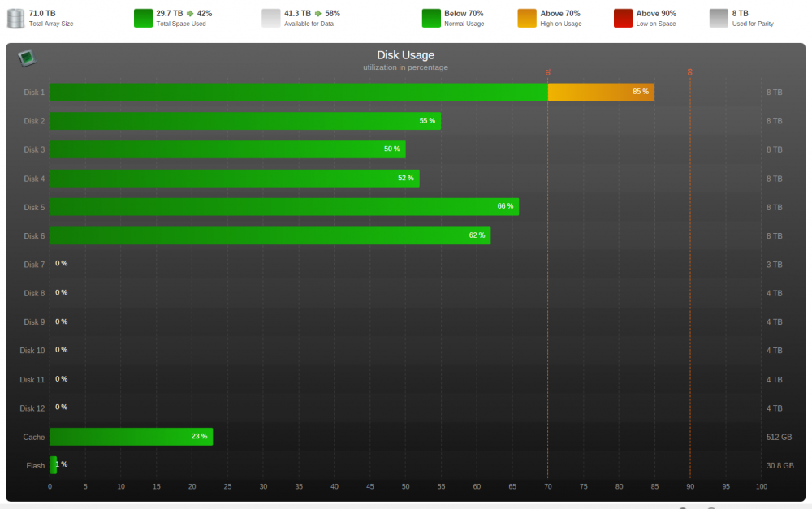Image resolution: width=812 pixels, height=509 pixels.
Task: Click the grey Used for Parity swatch
Action: (719, 18)
